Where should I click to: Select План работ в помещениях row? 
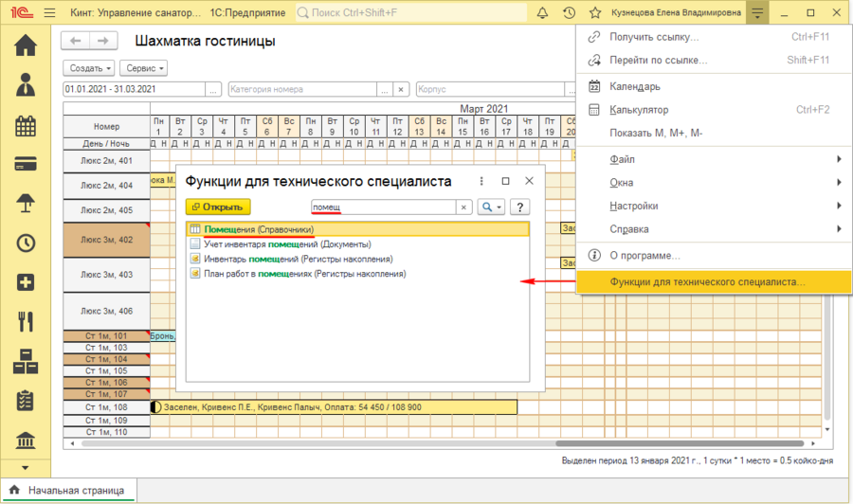(x=357, y=274)
